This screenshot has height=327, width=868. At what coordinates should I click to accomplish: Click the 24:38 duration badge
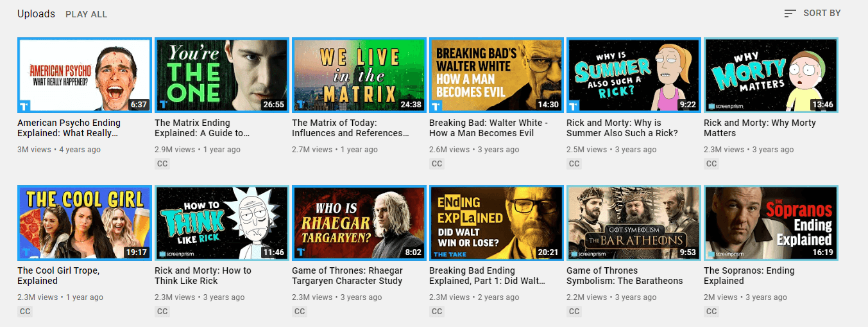411,105
